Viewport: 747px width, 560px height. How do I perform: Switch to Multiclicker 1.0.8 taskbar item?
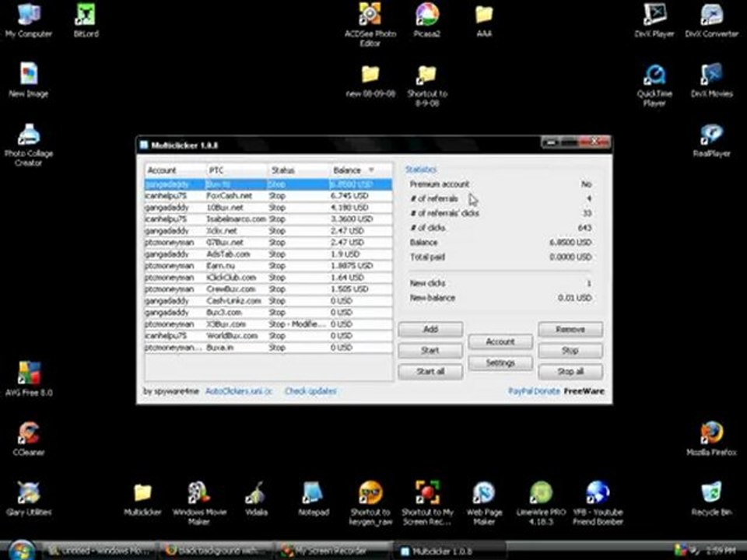(x=451, y=551)
